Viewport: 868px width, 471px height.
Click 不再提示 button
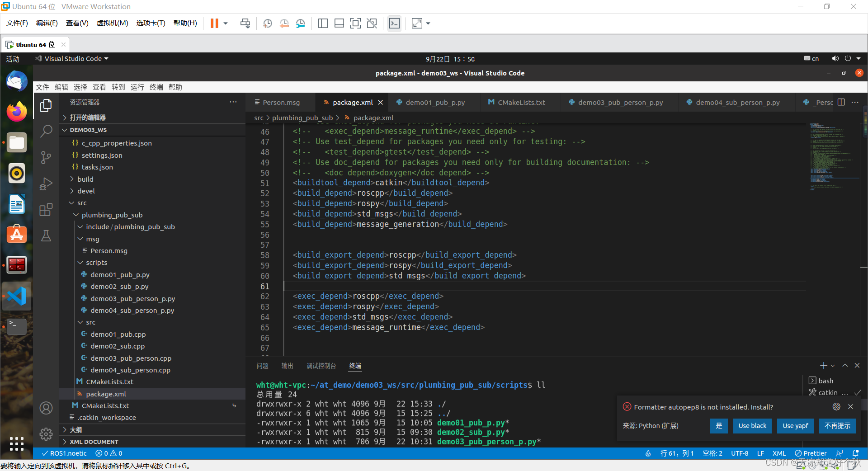coord(837,426)
